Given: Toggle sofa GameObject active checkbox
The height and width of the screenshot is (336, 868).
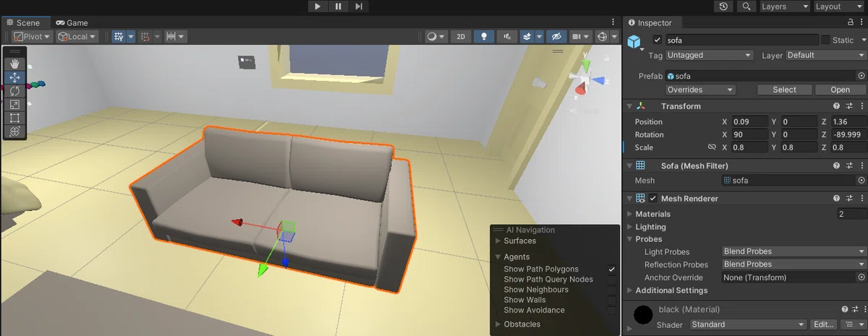Looking at the screenshot, I should 657,40.
